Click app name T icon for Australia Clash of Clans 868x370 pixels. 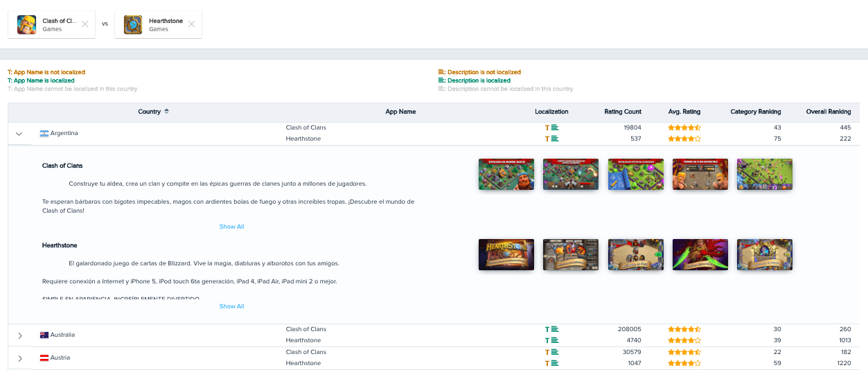pyautogui.click(x=547, y=329)
